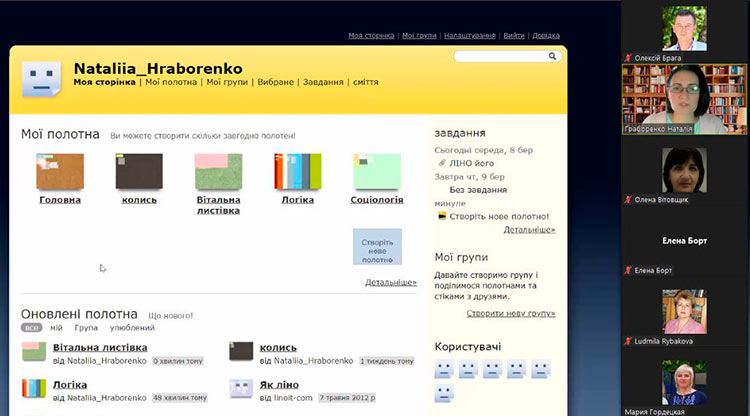Click the колись link under My canvases

click(139, 200)
